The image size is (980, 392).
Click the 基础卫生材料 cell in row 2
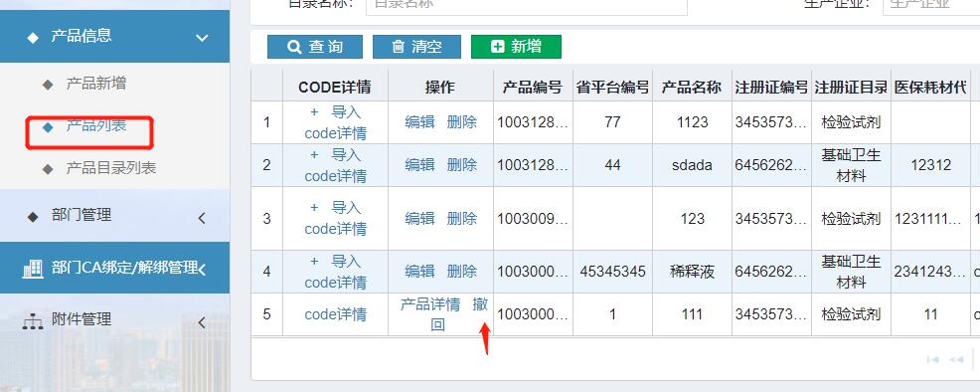pyautogui.click(x=851, y=166)
